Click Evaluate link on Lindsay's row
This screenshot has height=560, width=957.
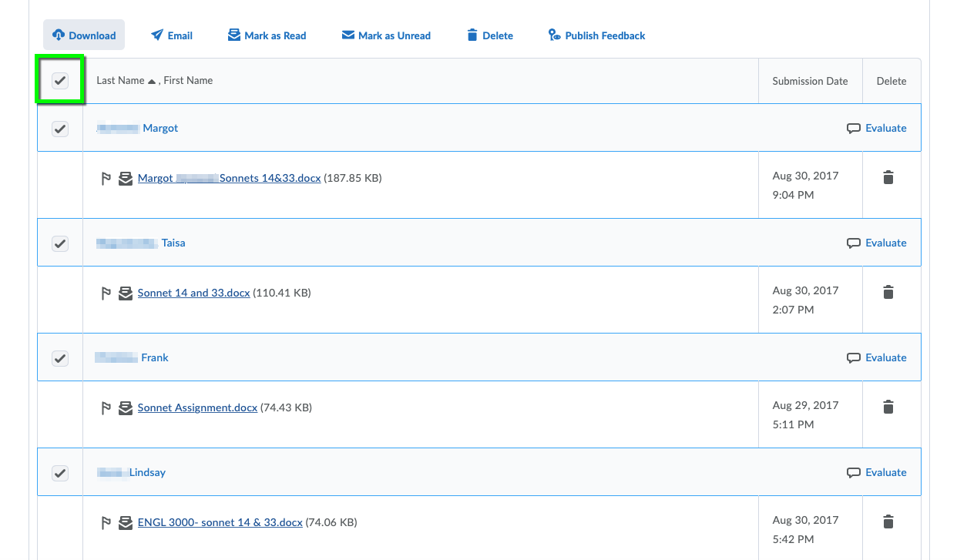point(885,472)
